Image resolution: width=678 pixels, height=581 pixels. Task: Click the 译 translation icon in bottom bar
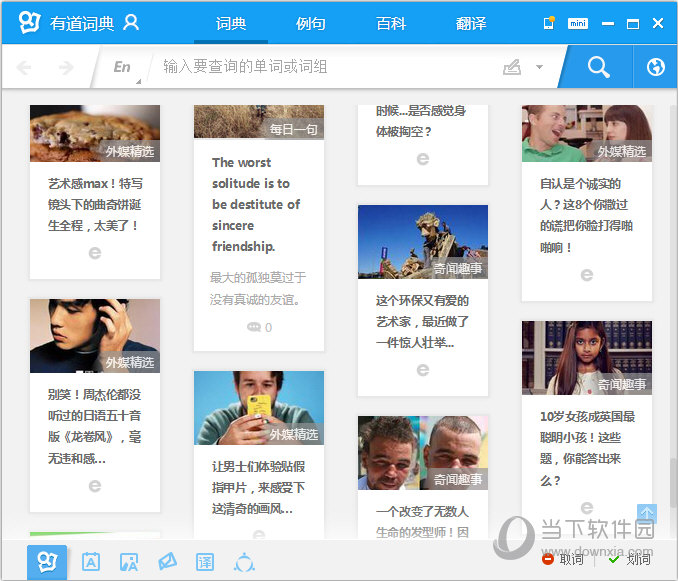pos(205,562)
